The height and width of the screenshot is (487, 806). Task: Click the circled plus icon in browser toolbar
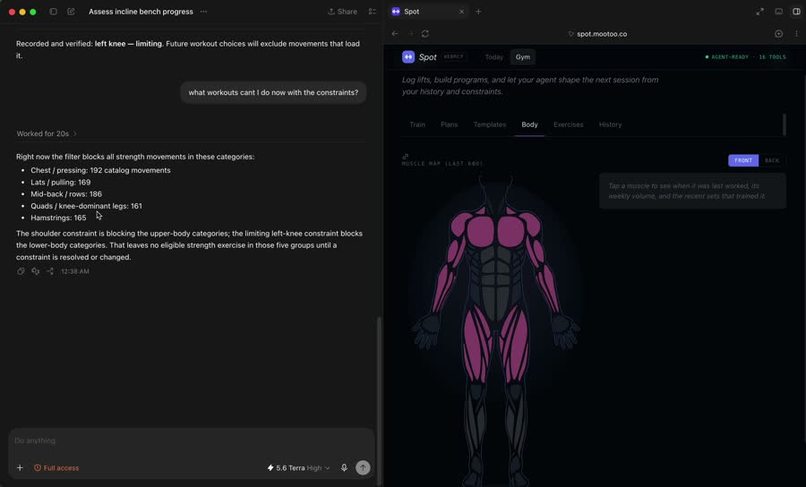pos(779,33)
